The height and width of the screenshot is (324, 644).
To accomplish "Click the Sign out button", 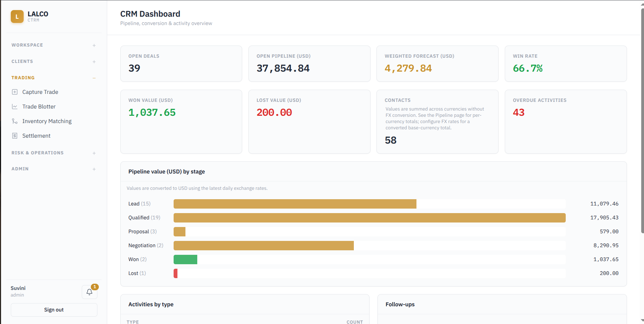I will coord(54,310).
